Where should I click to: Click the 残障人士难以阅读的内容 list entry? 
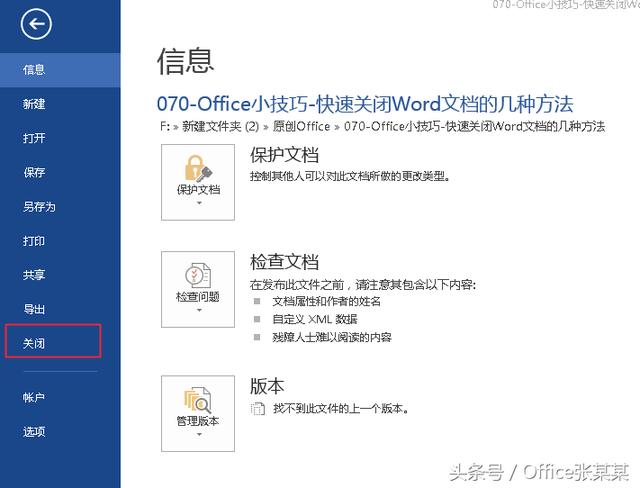332,337
